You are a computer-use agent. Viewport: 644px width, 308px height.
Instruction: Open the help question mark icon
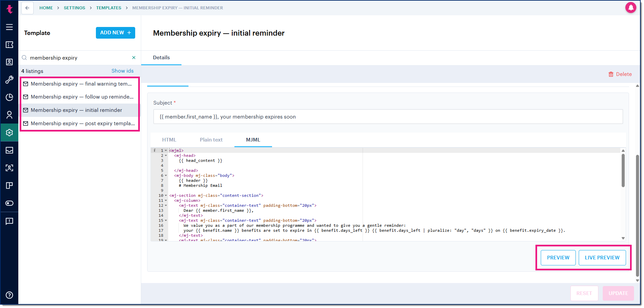click(9, 295)
